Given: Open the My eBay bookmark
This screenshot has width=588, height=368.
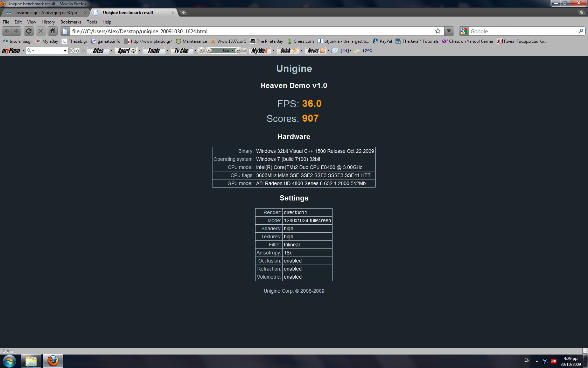Looking at the screenshot, I should pyautogui.click(x=47, y=41).
